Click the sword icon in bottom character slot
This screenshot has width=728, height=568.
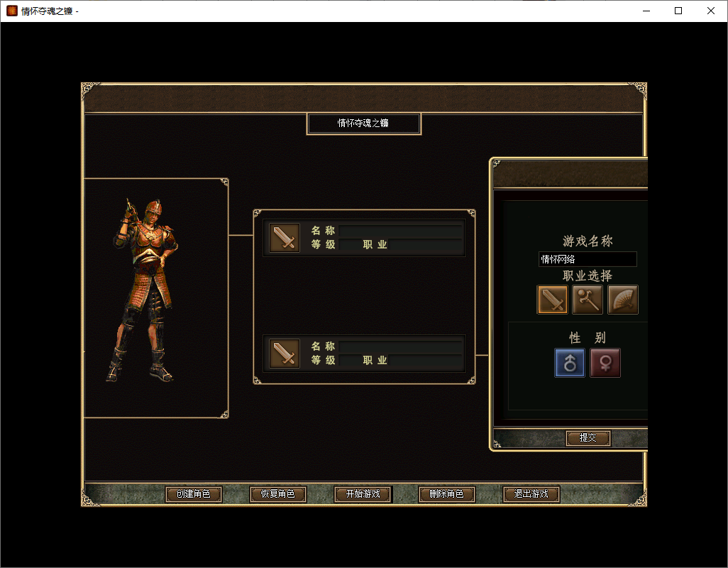pos(284,353)
